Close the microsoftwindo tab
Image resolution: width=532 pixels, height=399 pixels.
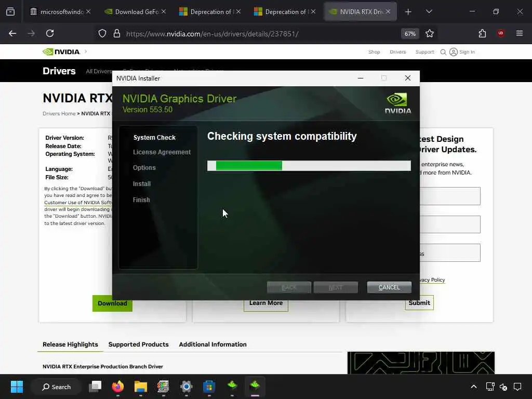[88, 11]
